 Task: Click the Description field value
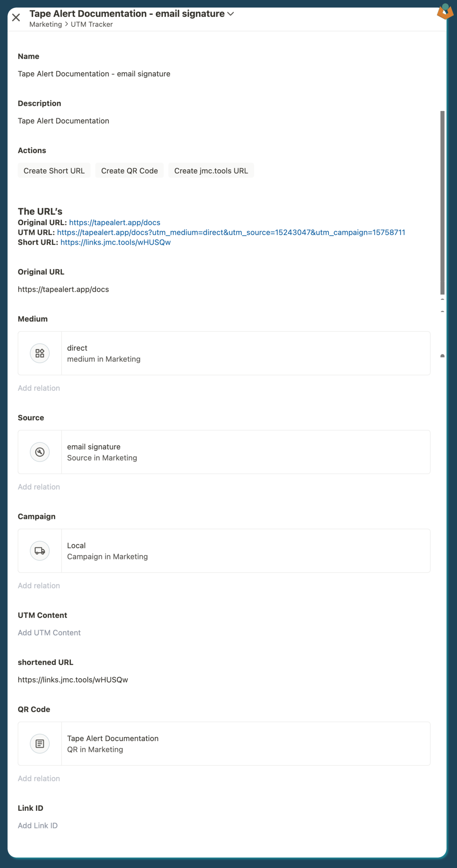tap(64, 121)
